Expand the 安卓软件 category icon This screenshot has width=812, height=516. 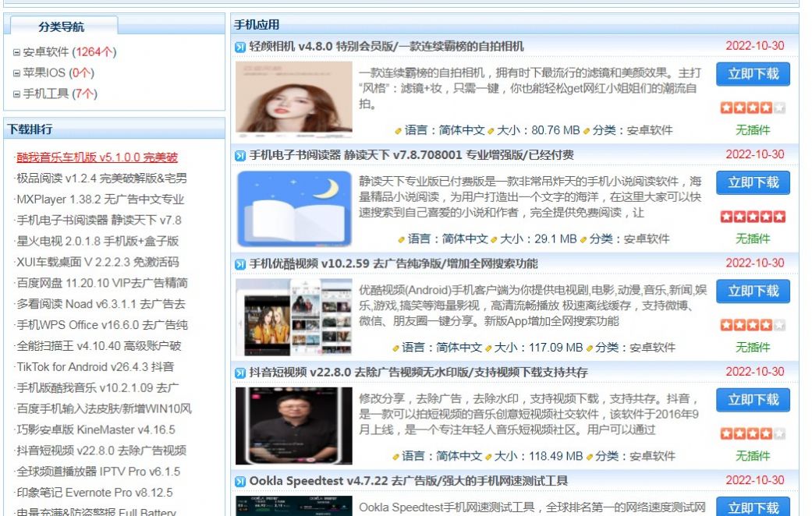[16, 52]
